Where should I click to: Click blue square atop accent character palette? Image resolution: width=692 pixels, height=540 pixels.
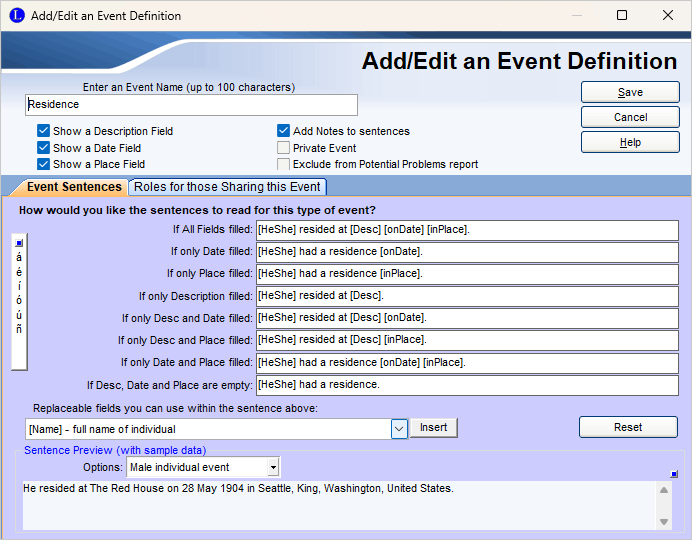click(x=19, y=242)
